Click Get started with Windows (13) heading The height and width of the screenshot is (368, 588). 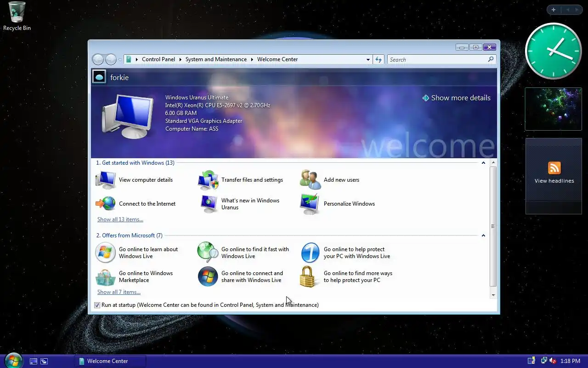pyautogui.click(x=135, y=163)
